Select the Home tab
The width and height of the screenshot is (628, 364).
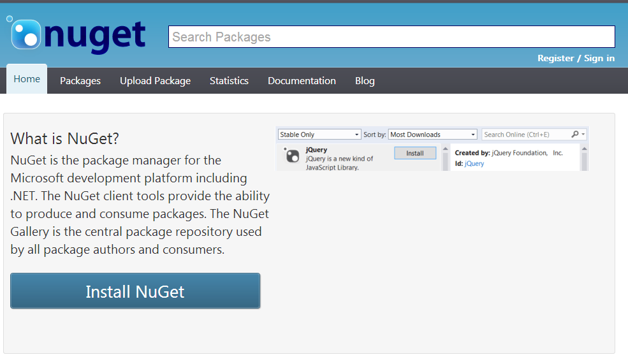click(27, 79)
